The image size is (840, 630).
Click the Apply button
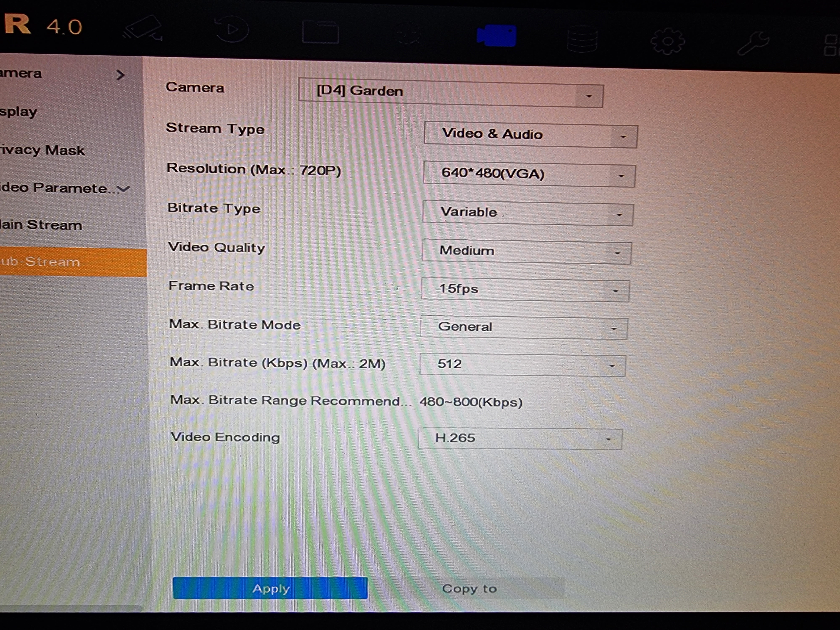270,588
